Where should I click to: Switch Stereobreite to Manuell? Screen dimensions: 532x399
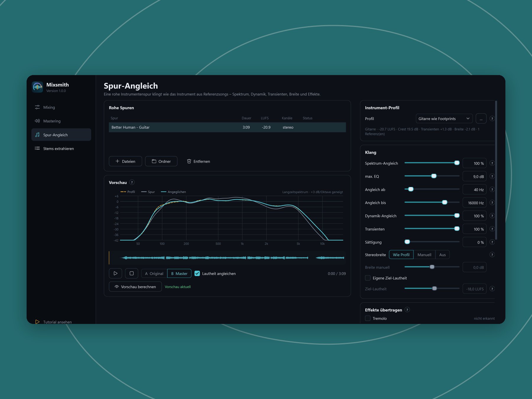tap(424, 255)
